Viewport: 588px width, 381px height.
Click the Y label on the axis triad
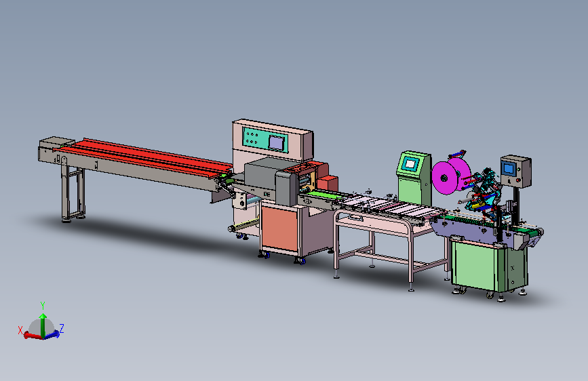click(x=43, y=306)
